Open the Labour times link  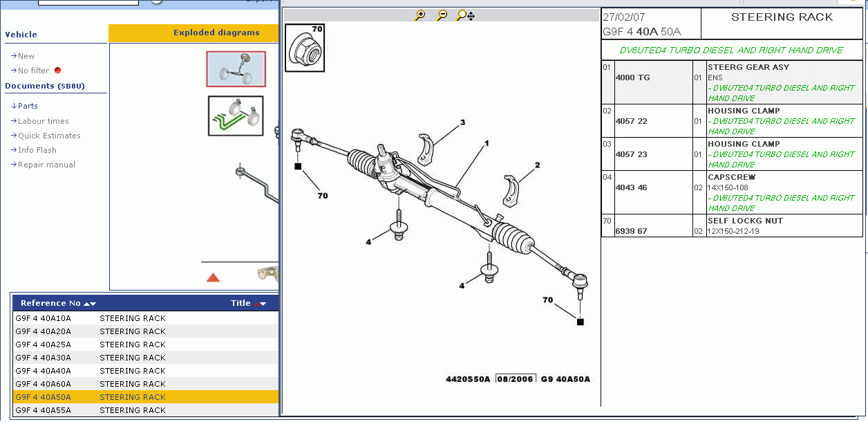[x=43, y=121]
